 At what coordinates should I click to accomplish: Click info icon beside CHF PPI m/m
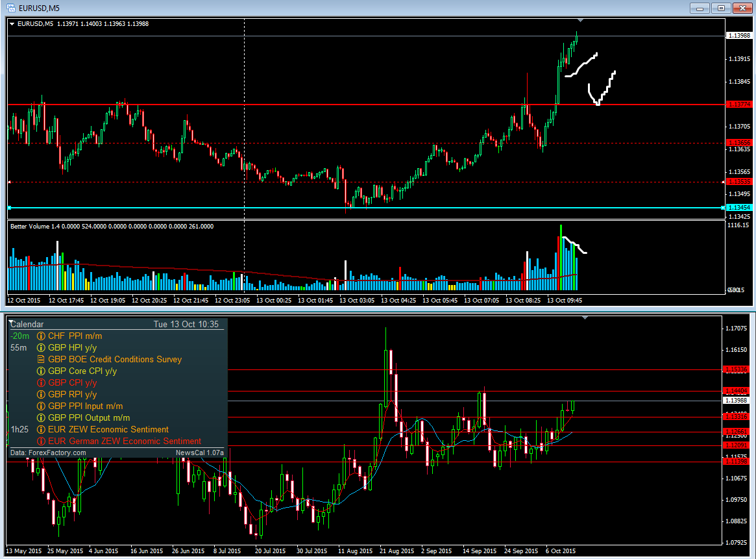42,336
